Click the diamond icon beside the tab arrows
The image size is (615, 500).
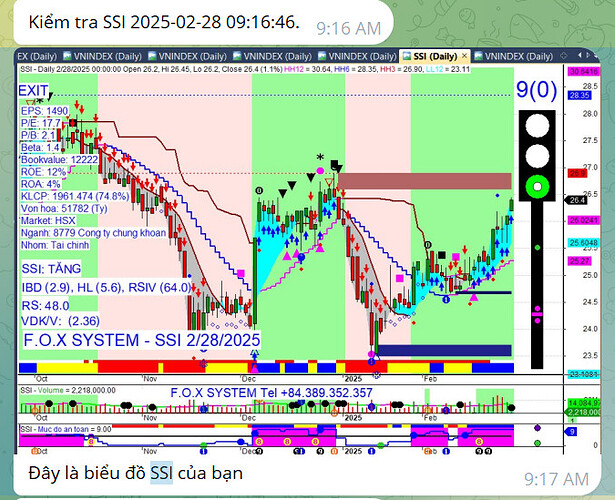(564, 56)
